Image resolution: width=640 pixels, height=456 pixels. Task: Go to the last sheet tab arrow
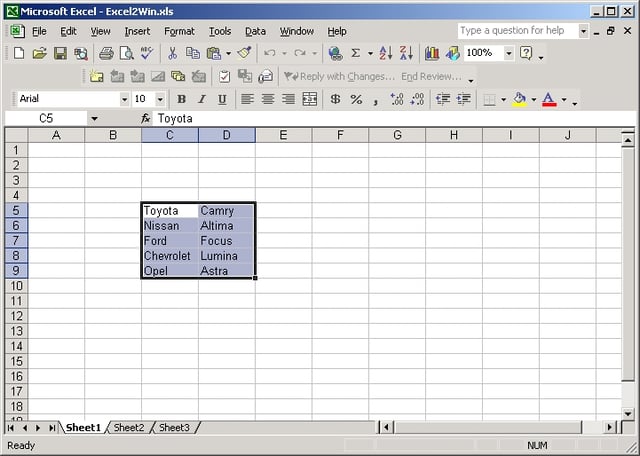pos(52,428)
